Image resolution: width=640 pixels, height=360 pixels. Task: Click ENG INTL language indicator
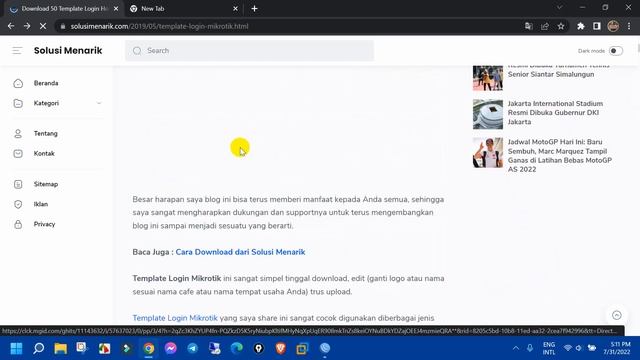(549, 348)
